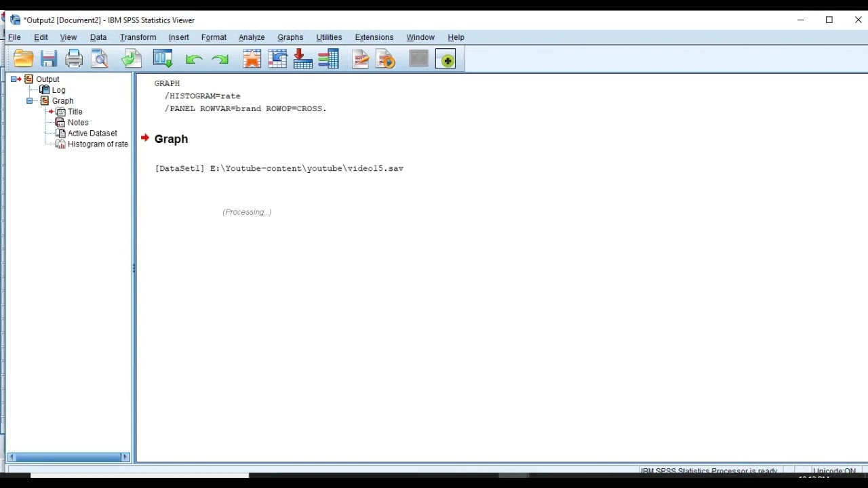The height and width of the screenshot is (488, 868).
Task: Click the Notes item icon in outline
Action: coord(60,122)
